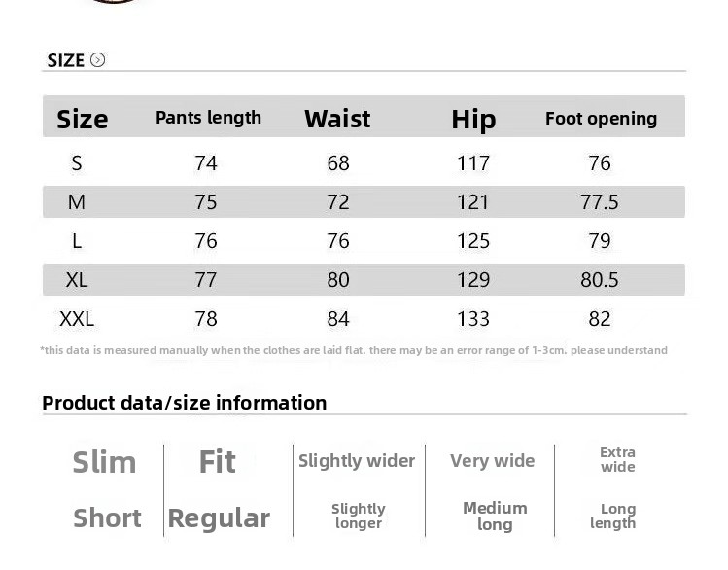The width and height of the screenshot is (728, 570).
Task: Click the SIZE section heading
Action: coord(66,60)
